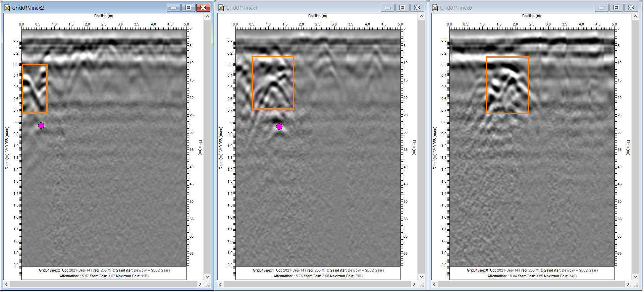The height and width of the screenshot is (292, 644).
Task: Maximize the Grid01\linex2 window
Action: [189, 8]
